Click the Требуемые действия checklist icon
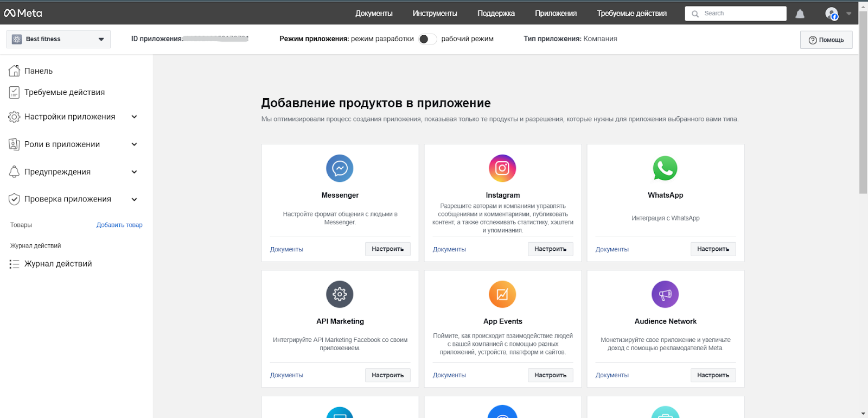This screenshot has height=418, width=868. click(14, 92)
